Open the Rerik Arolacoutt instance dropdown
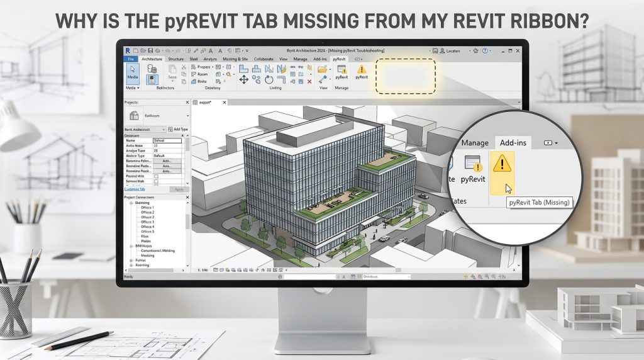Image resolution: width=644 pixels, height=360 pixels. click(145, 129)
